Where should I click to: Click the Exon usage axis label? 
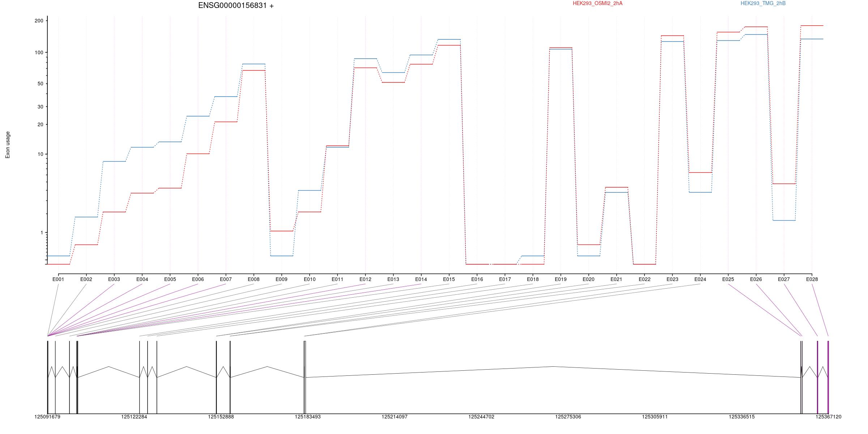point(8,145)
